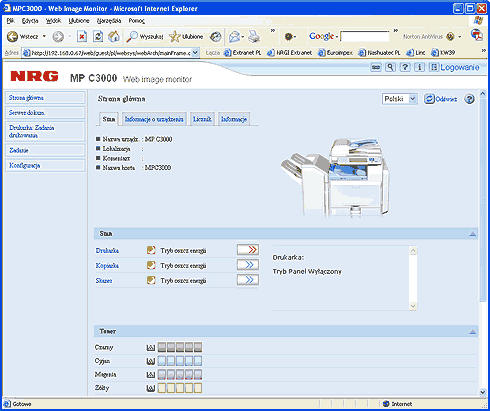Click the Cyjan toner cartridge icon
The width and height of the screenshot is (490, 411).
tap(151, 361)
